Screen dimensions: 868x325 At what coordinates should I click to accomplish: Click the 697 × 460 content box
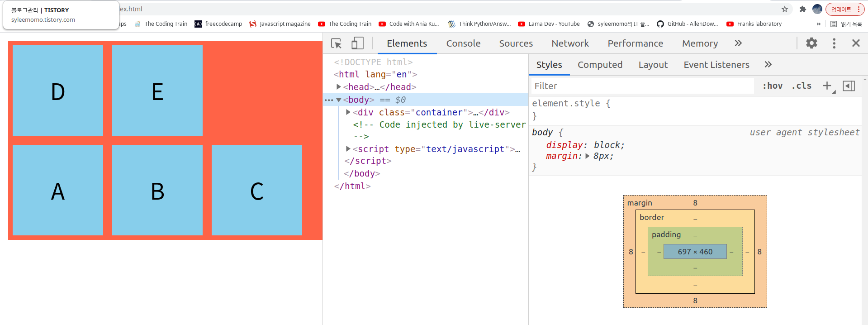pos(695,252)
